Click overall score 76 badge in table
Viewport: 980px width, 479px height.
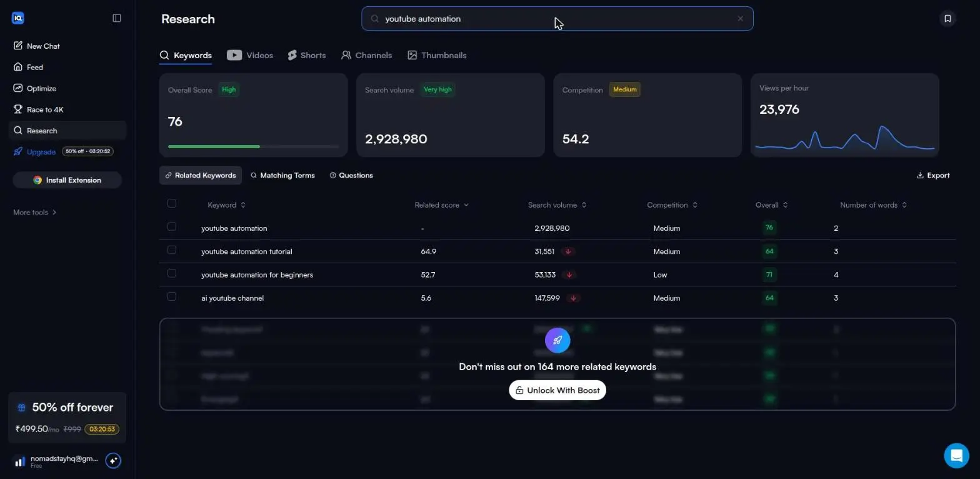pos(769,228)
